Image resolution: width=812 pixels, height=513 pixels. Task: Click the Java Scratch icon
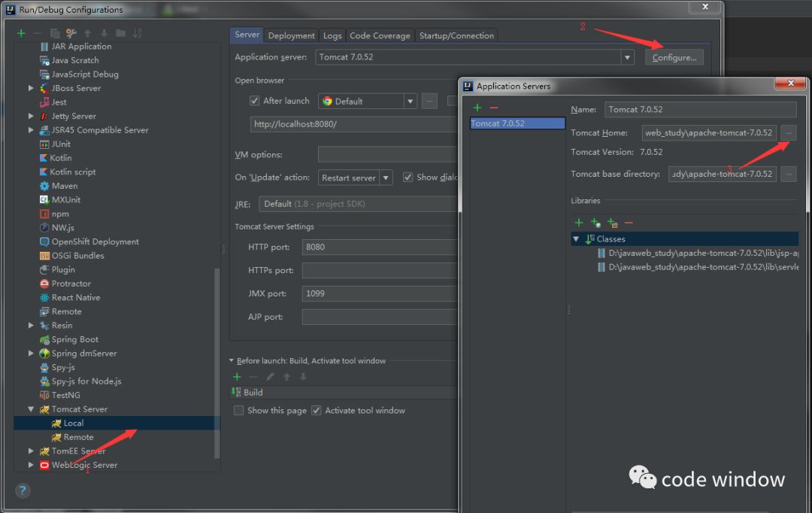pos(44,60)
